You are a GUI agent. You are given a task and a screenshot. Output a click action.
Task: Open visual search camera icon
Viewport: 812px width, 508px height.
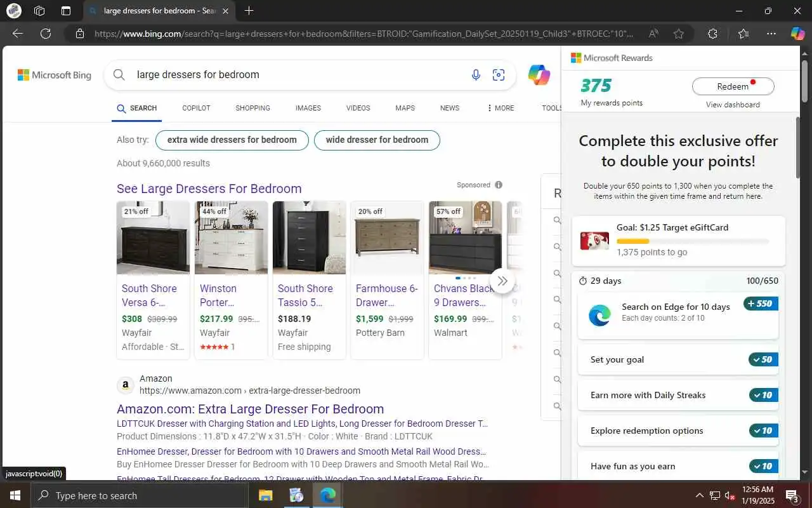pos(499,75)
